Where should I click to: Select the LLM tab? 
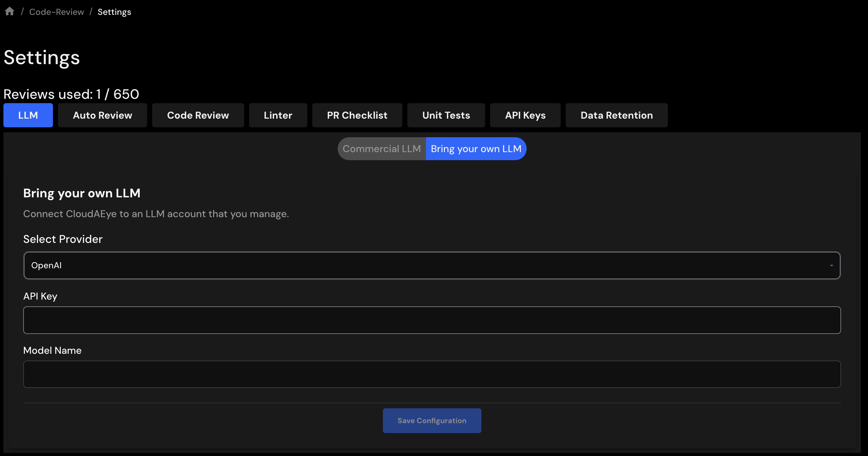click(28, 115)
